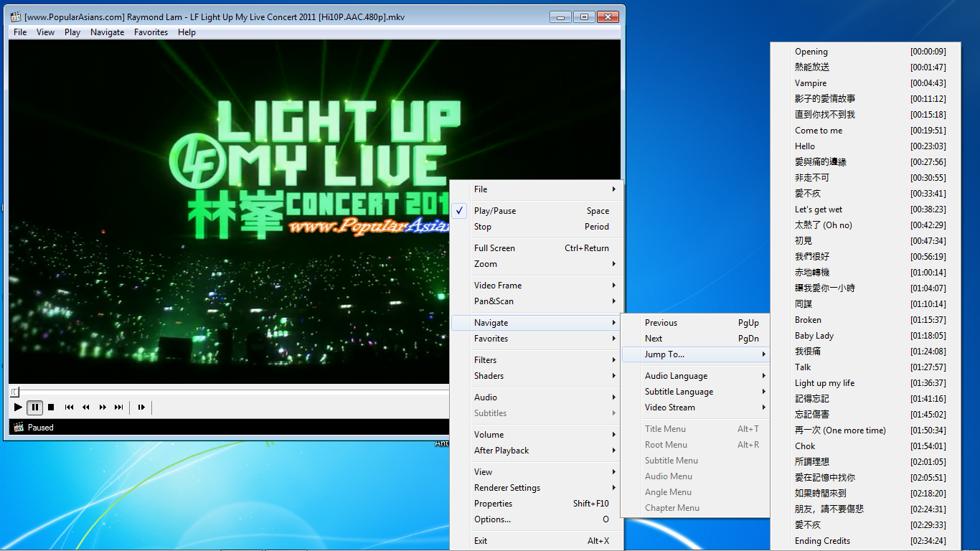Click the fast-forward (increase speed) icon
The image size is (980, 551).
pos(103,408)
